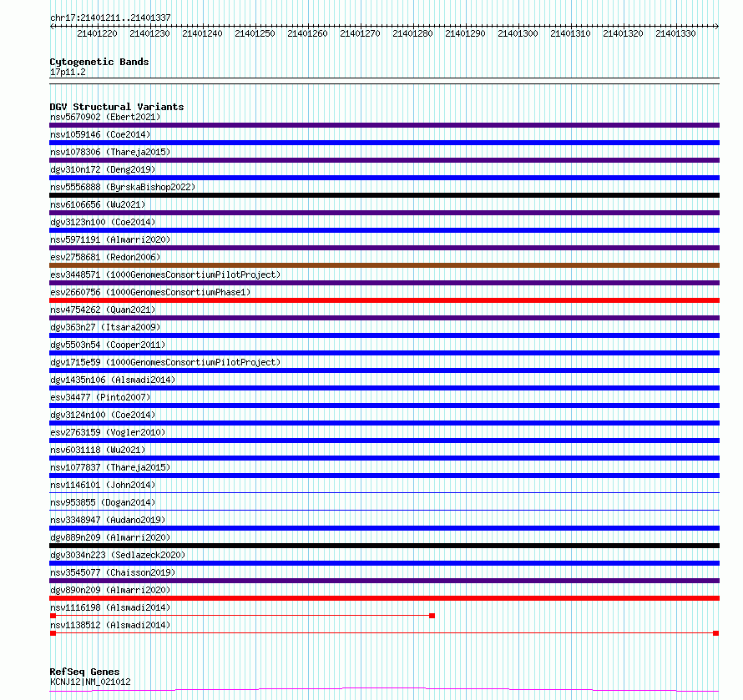Select esv34477 (Pinto2007) label
Image resolution: width=743 pixels, height=700 pixels.
coord(100,397)
